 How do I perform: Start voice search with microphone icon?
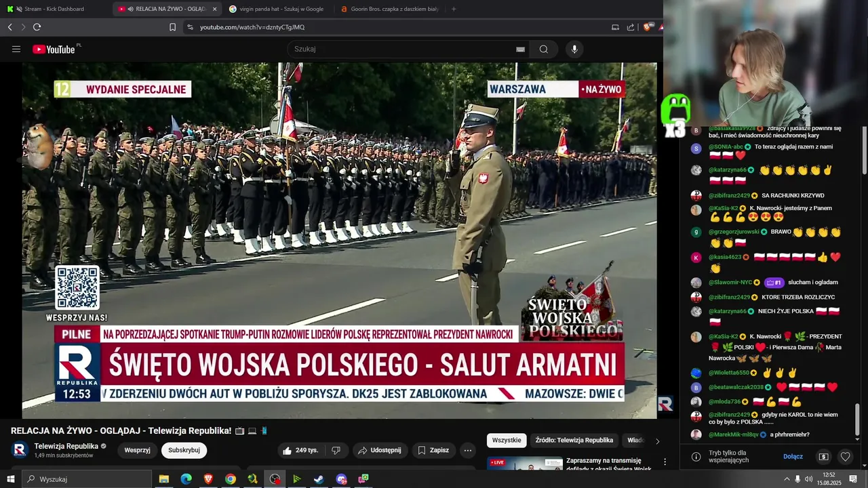coord(574,49)
